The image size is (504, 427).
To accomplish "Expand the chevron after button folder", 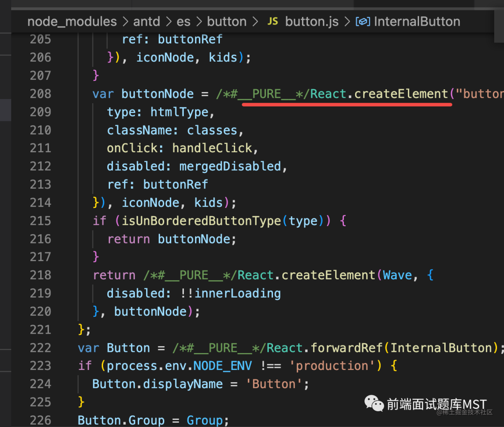I will pyautogui.click(x=255, y=21).
